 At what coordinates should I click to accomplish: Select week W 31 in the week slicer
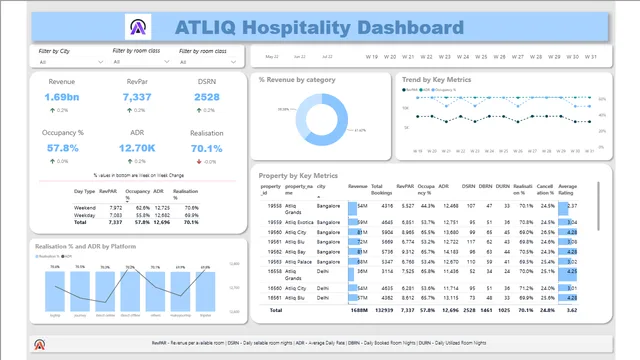(591, 57)
